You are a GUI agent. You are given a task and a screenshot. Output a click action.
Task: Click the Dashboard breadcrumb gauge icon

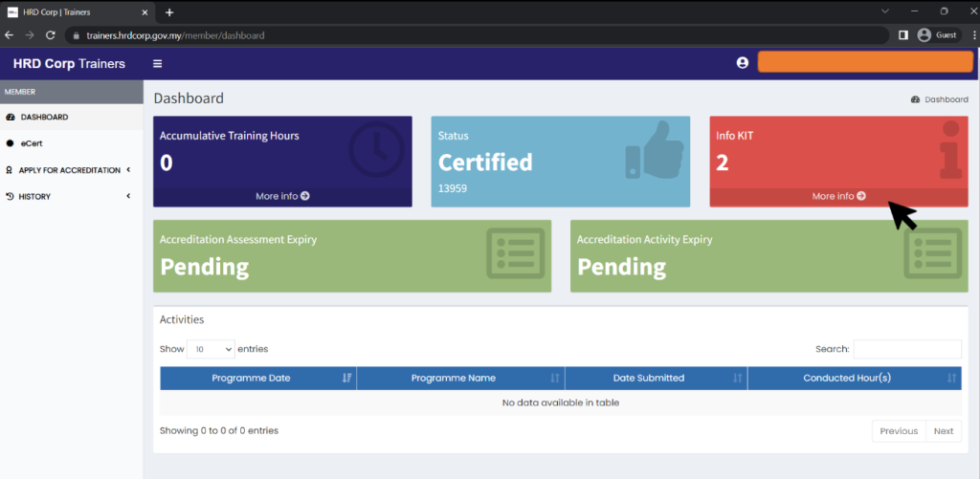click(x=915, y=99)
